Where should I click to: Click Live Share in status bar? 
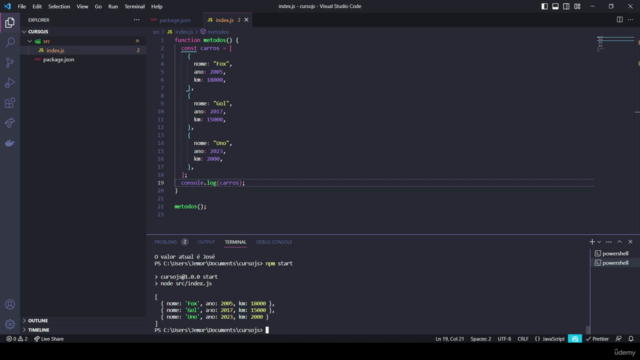[49, 339]
